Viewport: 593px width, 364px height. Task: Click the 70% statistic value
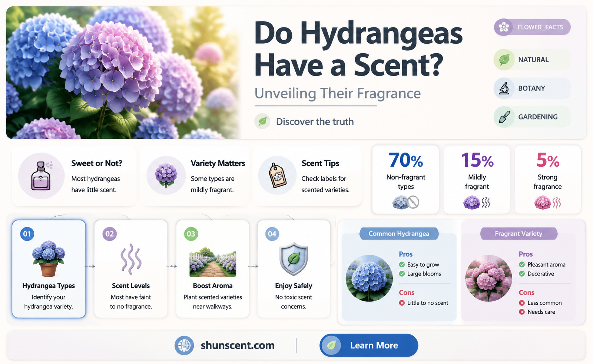406,160
